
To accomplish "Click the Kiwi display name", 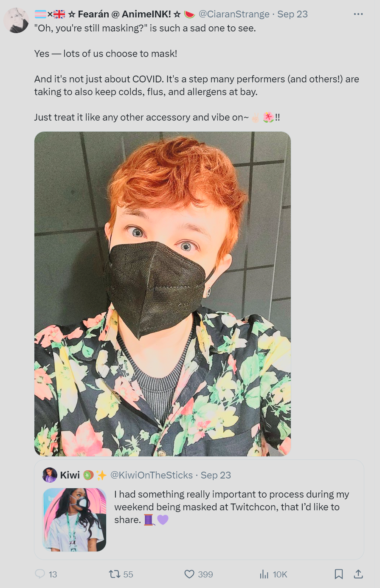I will tap(70, 475).
